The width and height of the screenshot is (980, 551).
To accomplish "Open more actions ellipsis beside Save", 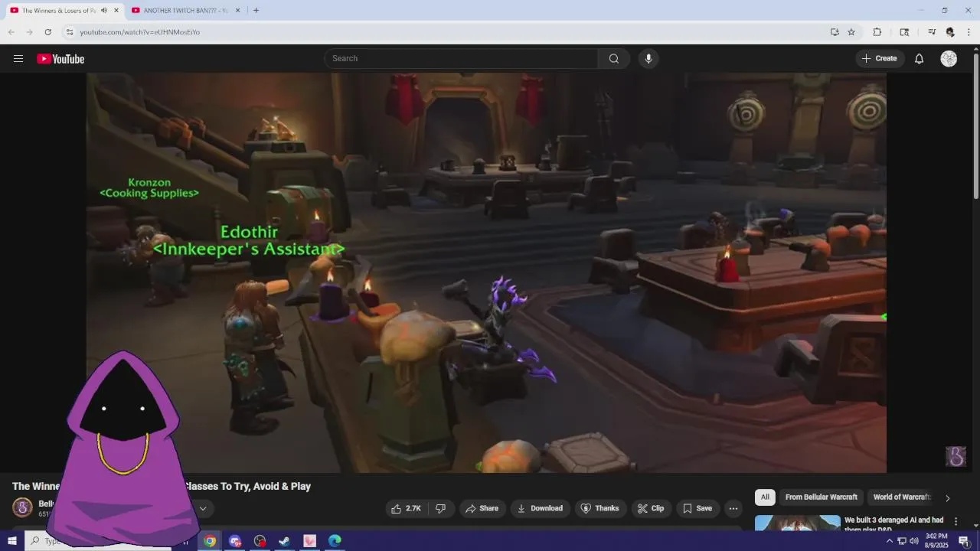I will click(x=733, y=508).
